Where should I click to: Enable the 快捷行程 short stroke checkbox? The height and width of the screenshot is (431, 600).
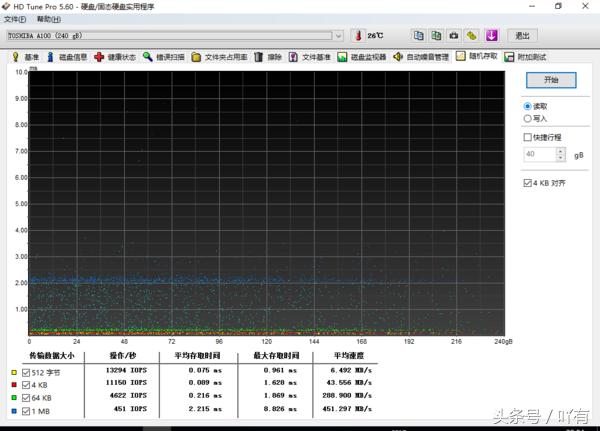click(528, 137)
